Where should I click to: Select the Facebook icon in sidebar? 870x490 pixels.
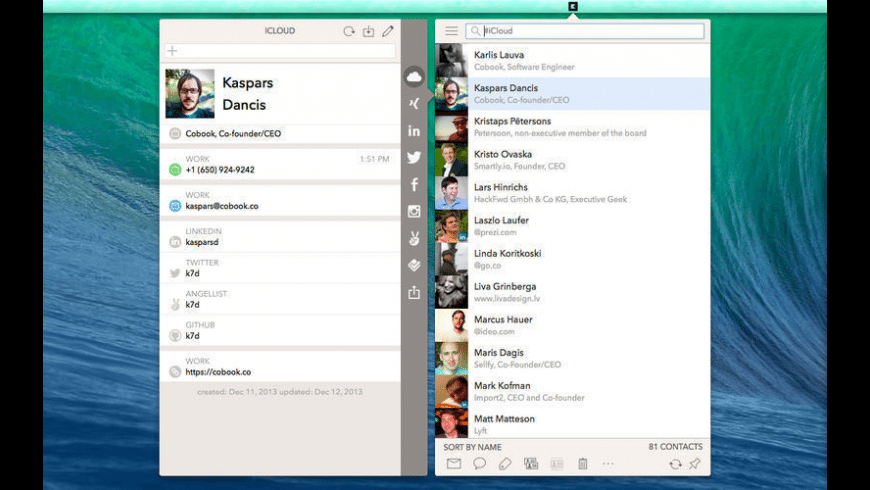pos(414,184)
